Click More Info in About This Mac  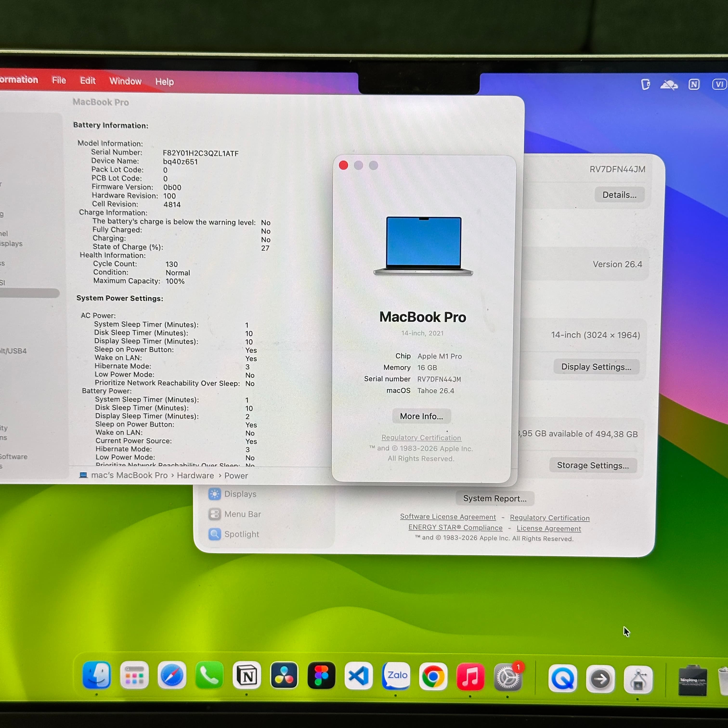click(421, 416)
